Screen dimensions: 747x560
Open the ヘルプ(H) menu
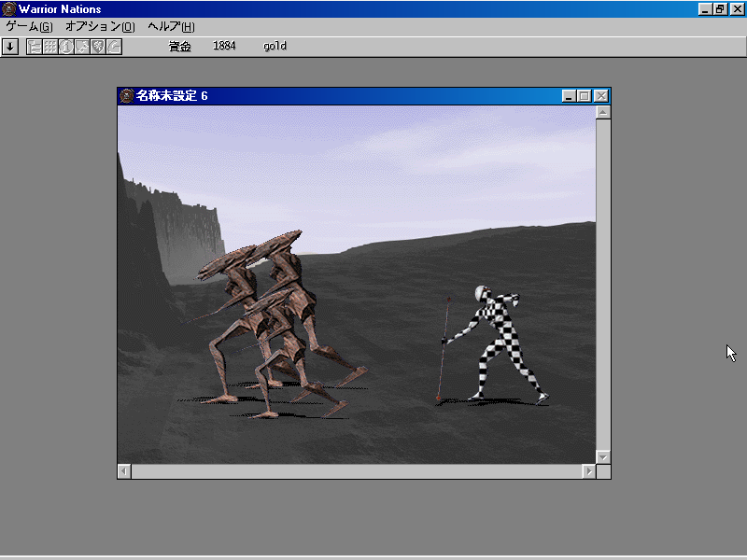tap(171, 27)
